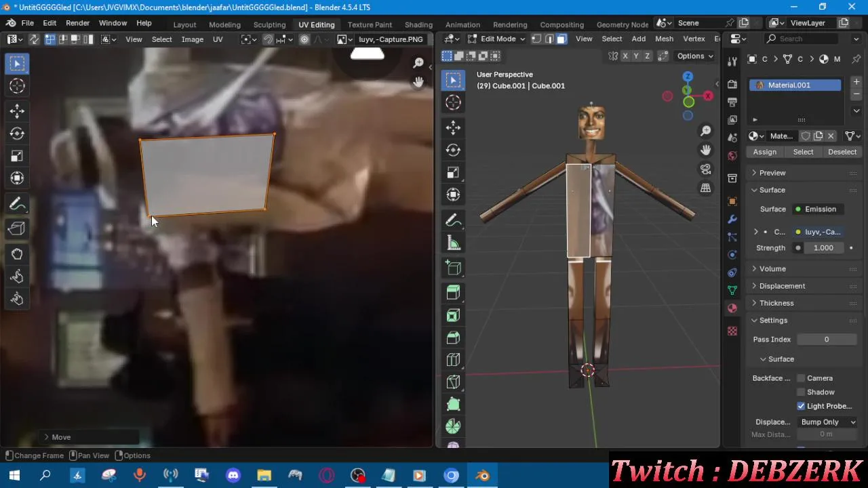Add a new material slot
Viewport: 868px width, 488px height.
[856, 81]
